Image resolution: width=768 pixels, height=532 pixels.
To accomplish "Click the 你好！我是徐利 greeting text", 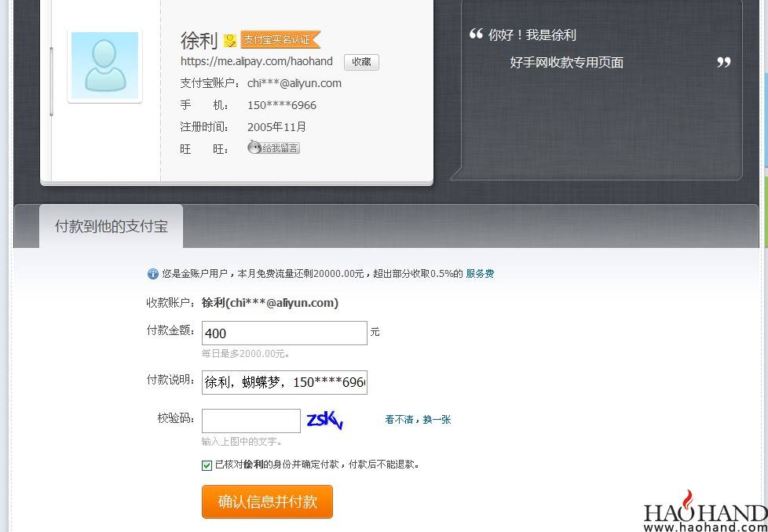I will tap(532, 35).
